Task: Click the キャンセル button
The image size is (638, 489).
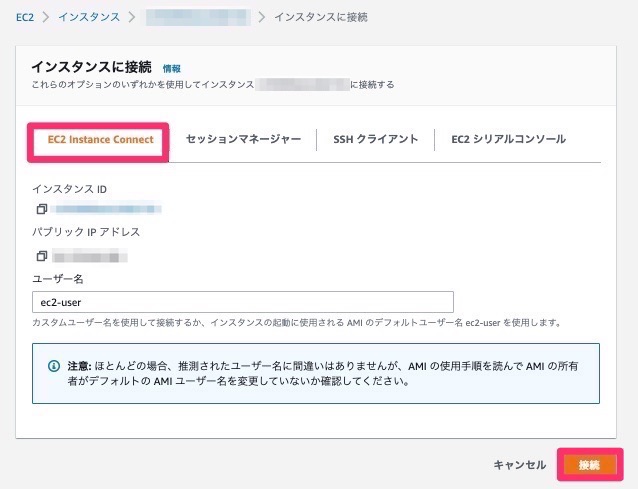Action: coord(520,465)
